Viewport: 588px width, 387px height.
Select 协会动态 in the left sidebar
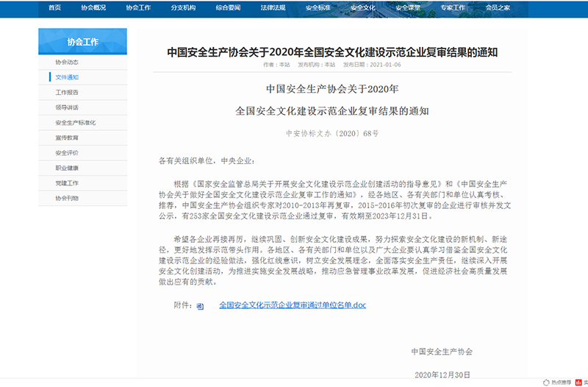(x=66, y=62)
